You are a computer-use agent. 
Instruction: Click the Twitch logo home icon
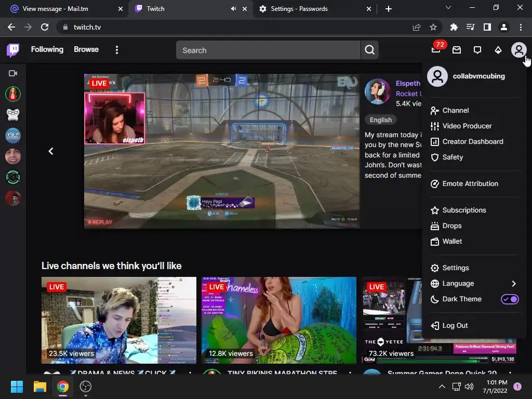point(13,50)
